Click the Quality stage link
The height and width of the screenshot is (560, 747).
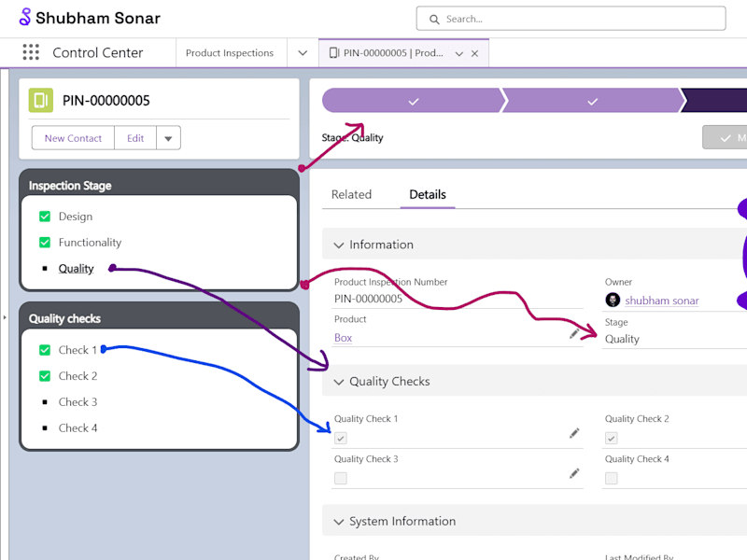click(x=76, y=269)
